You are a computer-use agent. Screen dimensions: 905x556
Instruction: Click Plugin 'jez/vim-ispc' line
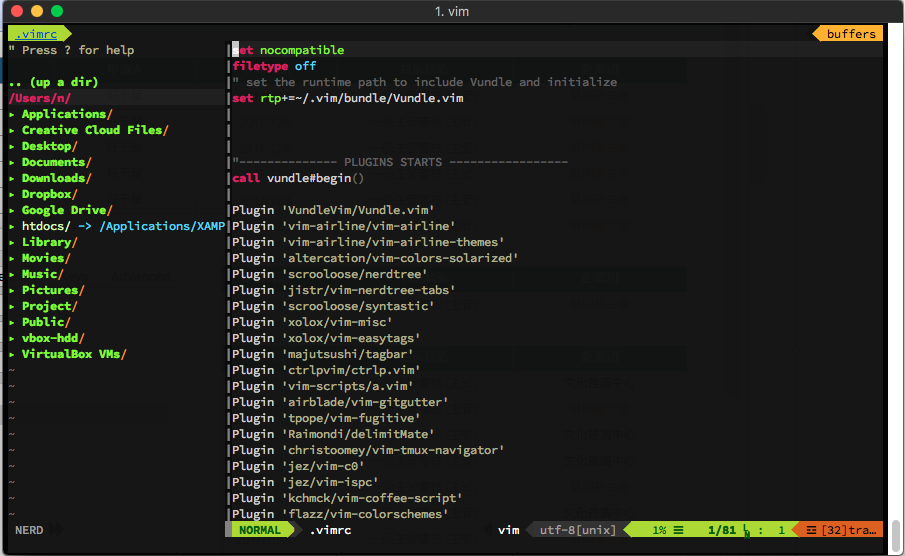coord(305,482)
